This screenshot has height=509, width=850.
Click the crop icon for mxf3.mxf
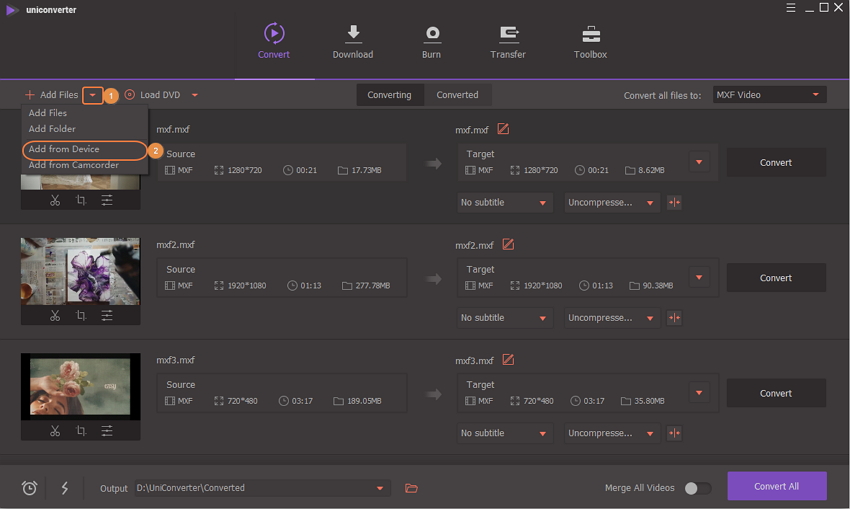click(81, 431)
